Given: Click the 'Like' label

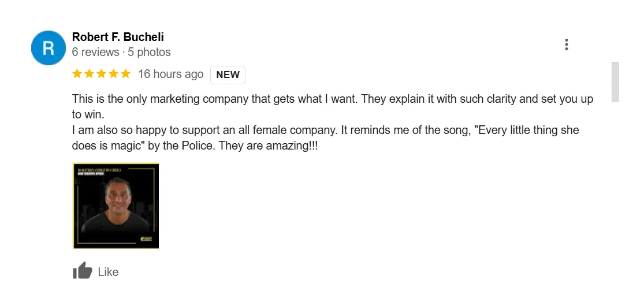Looking at the screenshot, I should (108, 272).
